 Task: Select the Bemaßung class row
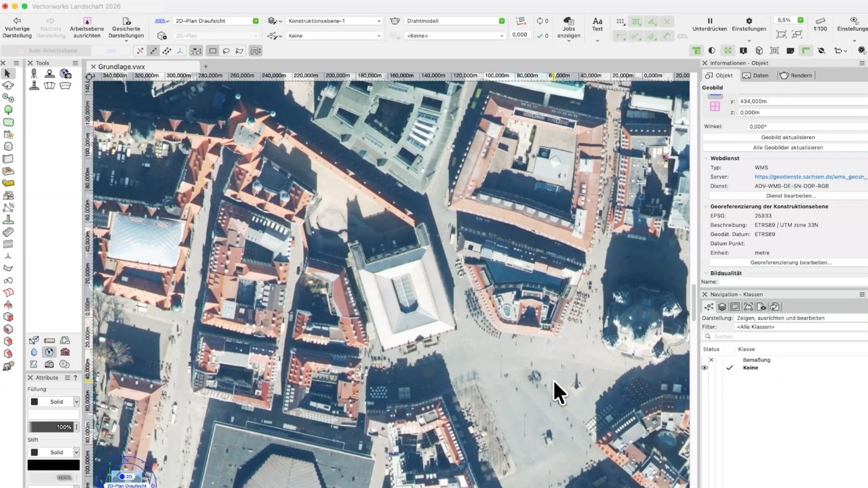[785, 360]
